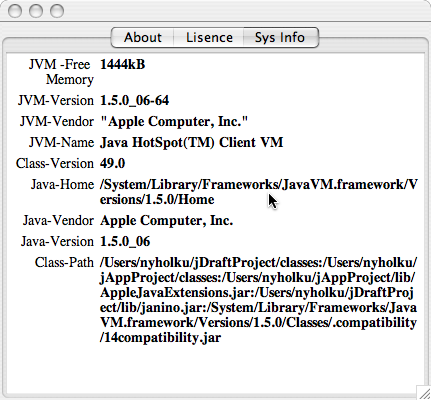Click the window resize grip corner
Screen dimensions: 431x400
click(x=424, y=393)
